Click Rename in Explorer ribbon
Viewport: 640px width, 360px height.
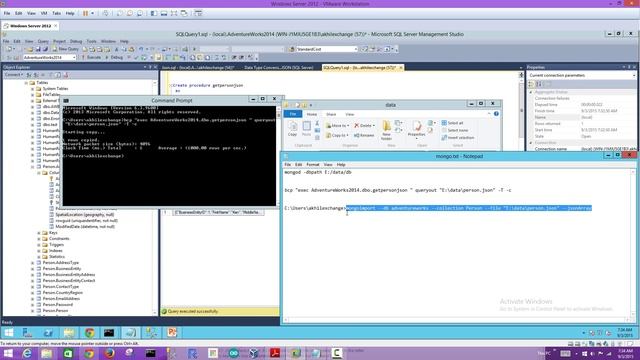pos(364,135)
